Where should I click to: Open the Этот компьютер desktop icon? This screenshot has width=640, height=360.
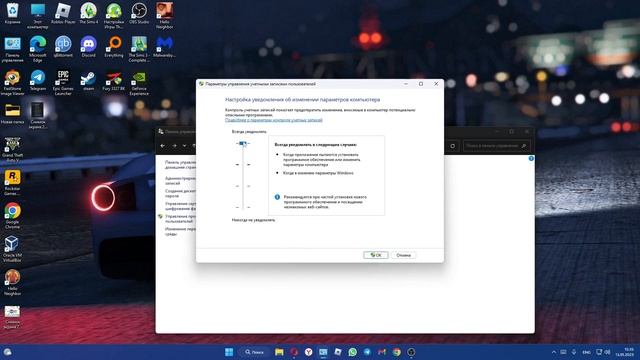click(x=38, y=16)
